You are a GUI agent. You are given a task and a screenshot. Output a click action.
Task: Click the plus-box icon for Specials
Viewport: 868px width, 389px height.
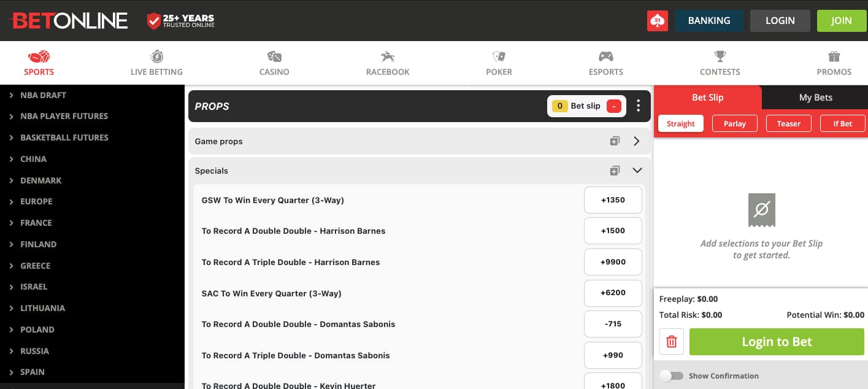click(615, 171)
